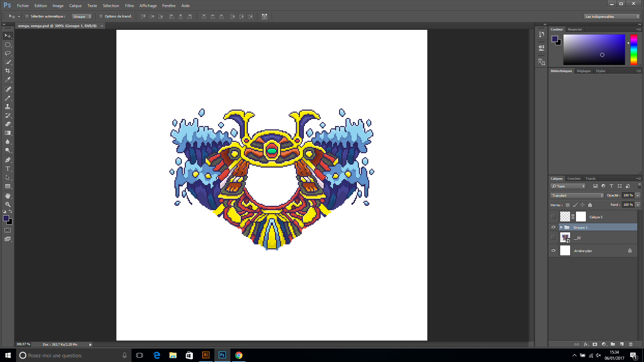Select the Lasso tool

tap(8, 53)
